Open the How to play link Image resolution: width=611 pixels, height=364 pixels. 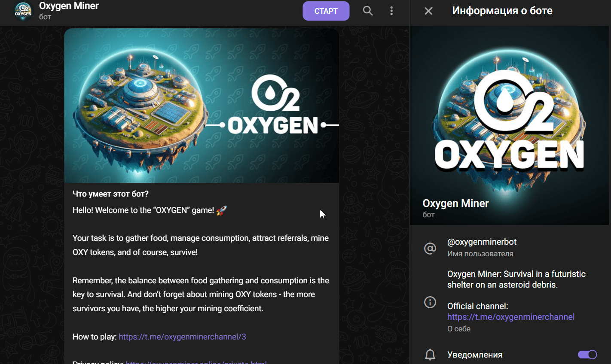pos(182,337)
